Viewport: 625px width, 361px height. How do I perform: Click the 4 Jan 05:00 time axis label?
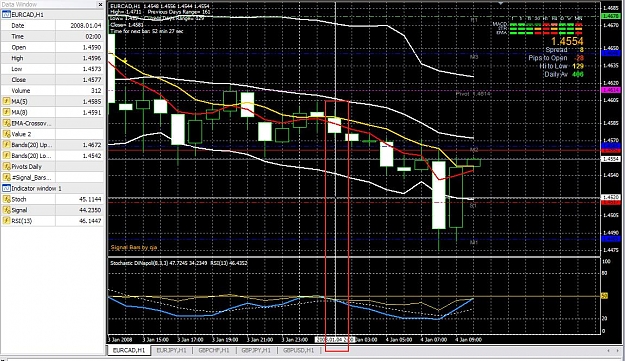click(x=400, y=340)
